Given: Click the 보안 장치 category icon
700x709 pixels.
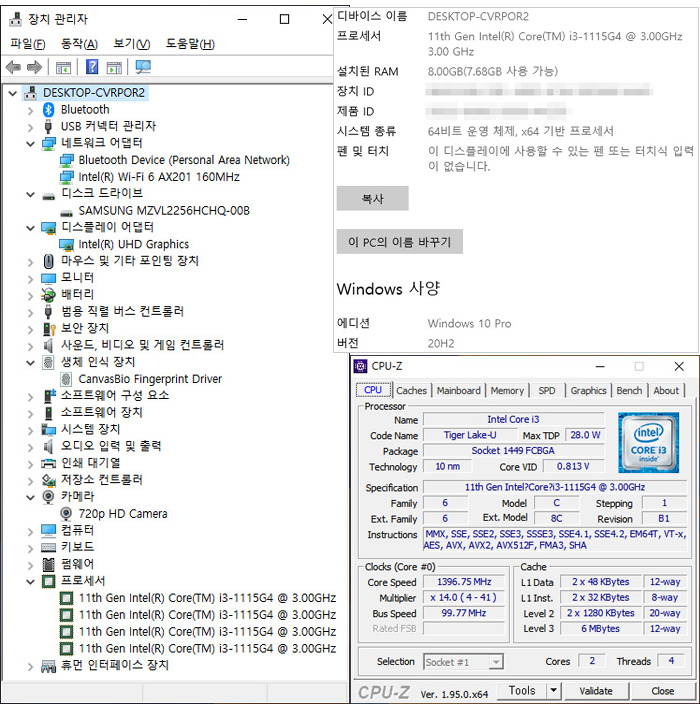Looking at the screenshot, I should point(48,328).
